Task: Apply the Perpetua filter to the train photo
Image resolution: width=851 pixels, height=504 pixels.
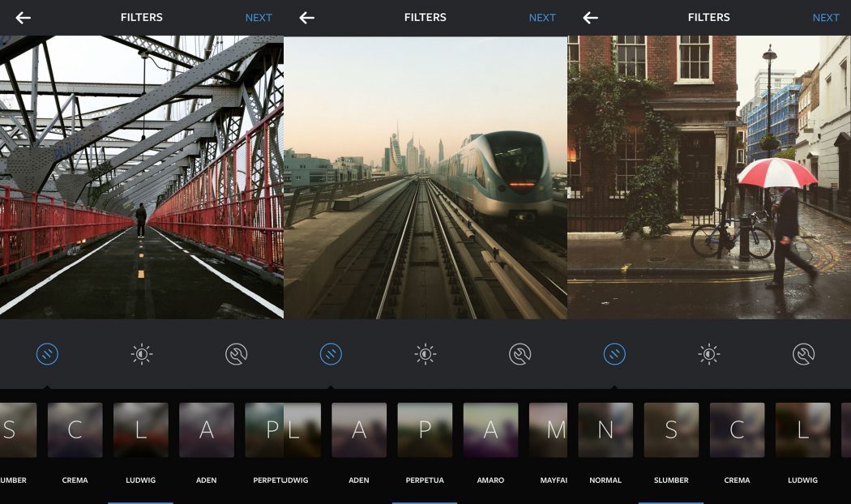Action: (425, 429)
